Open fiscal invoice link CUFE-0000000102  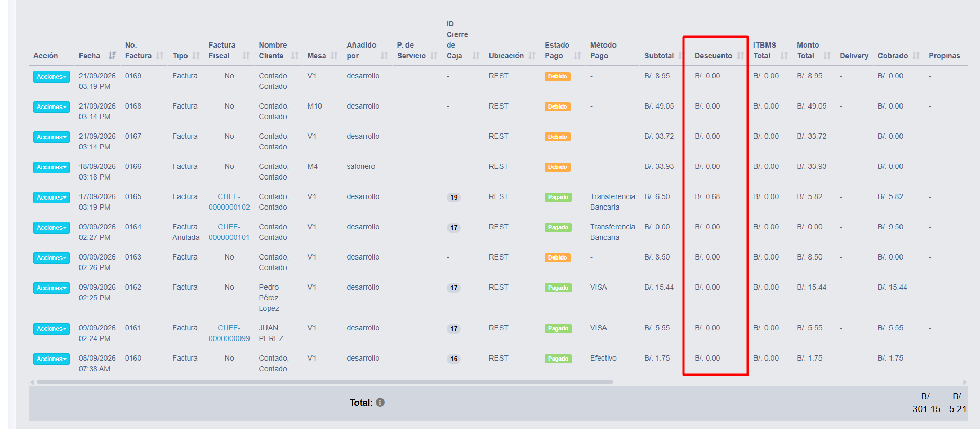(x=229, y=202)
